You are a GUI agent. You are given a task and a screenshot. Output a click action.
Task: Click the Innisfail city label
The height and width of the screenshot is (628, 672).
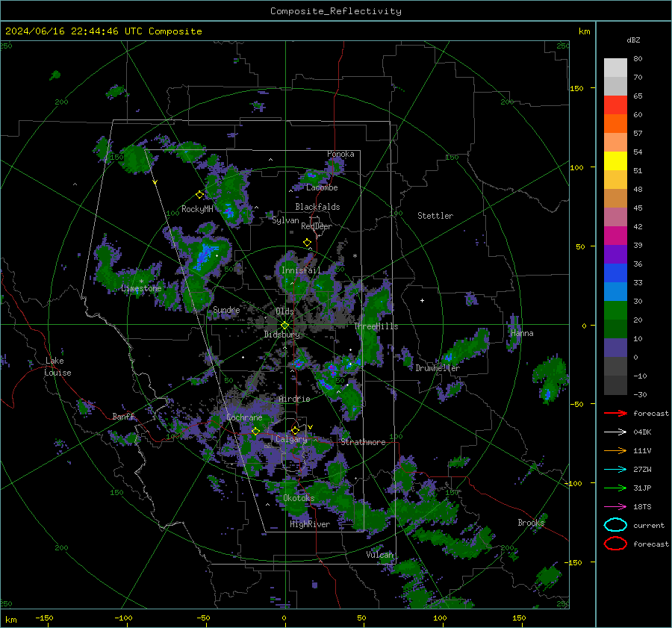click(301, 270)
